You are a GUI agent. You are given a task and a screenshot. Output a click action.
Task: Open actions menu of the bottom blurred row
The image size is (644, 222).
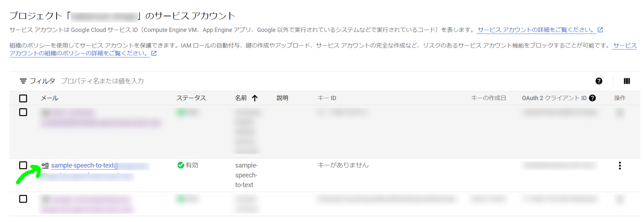(619, 199)
